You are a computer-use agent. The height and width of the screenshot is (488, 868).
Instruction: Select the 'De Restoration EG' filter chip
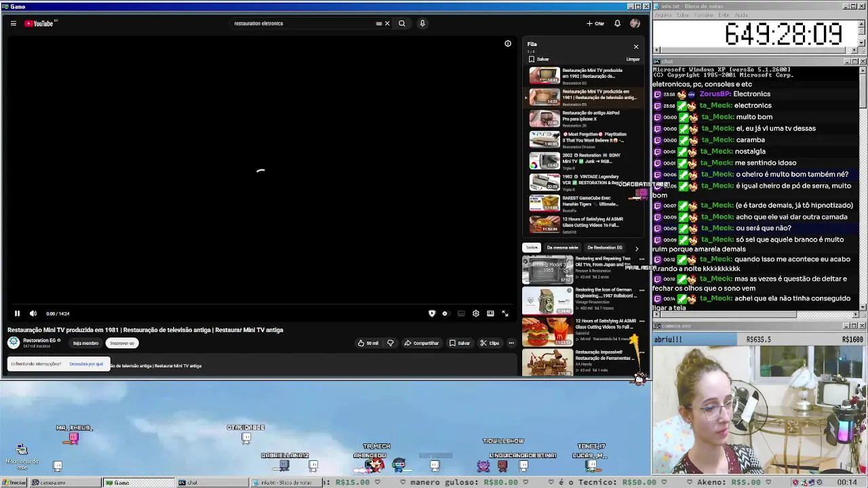pos(604,248)
